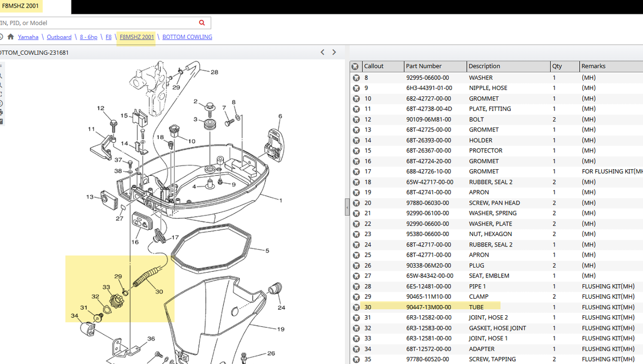Select callout 24 RUBBER, SEAL 2 description
Viewport: 643px width, 364px height.
(x=491, y=245)
